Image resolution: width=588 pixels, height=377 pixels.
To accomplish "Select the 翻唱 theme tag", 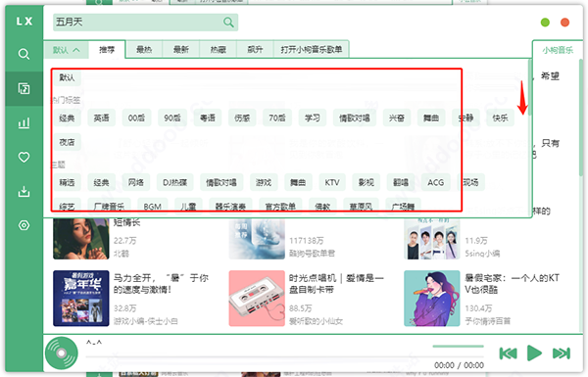I will (401, 182).
